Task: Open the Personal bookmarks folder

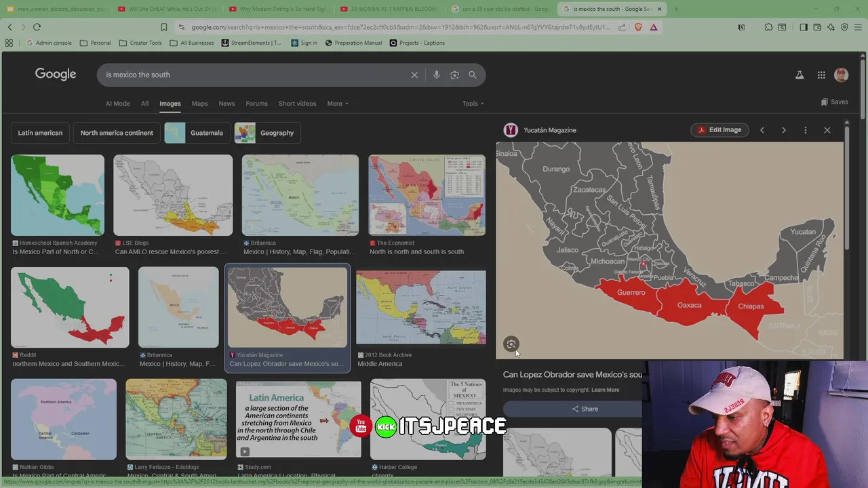Action: tap(95, 43)
